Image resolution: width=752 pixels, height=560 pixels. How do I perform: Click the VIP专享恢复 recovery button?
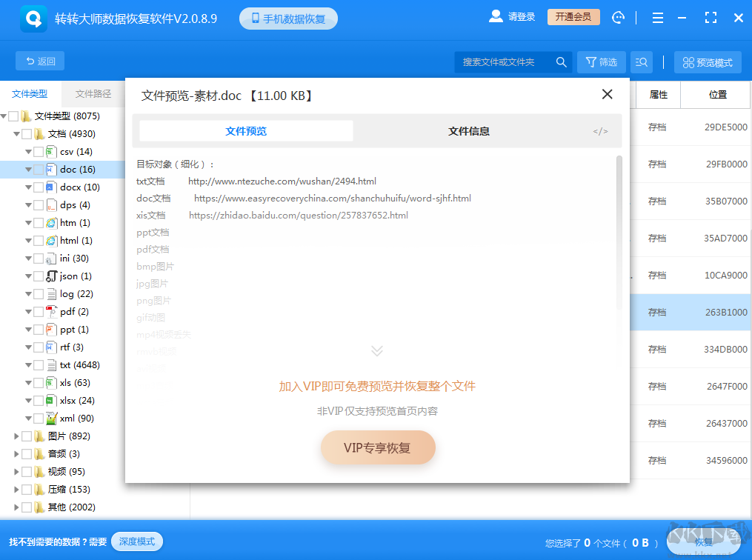[378, 447]
